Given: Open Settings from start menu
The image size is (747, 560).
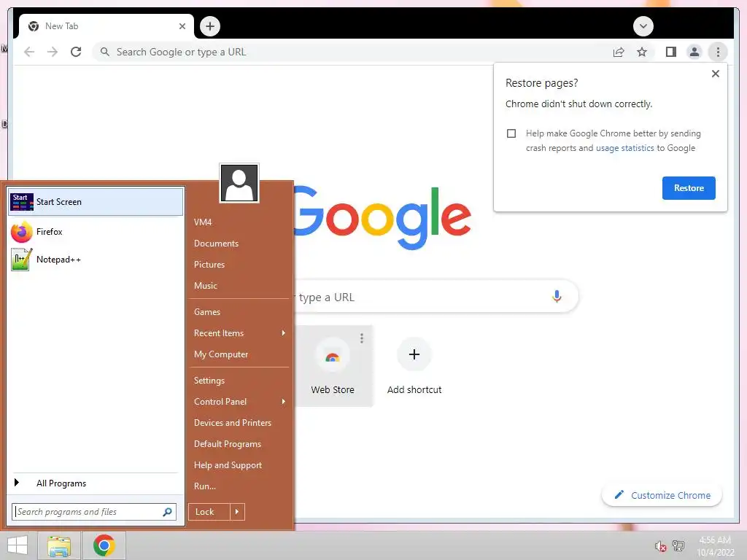Looking at the screenshot, I should [x=209, y=381].
